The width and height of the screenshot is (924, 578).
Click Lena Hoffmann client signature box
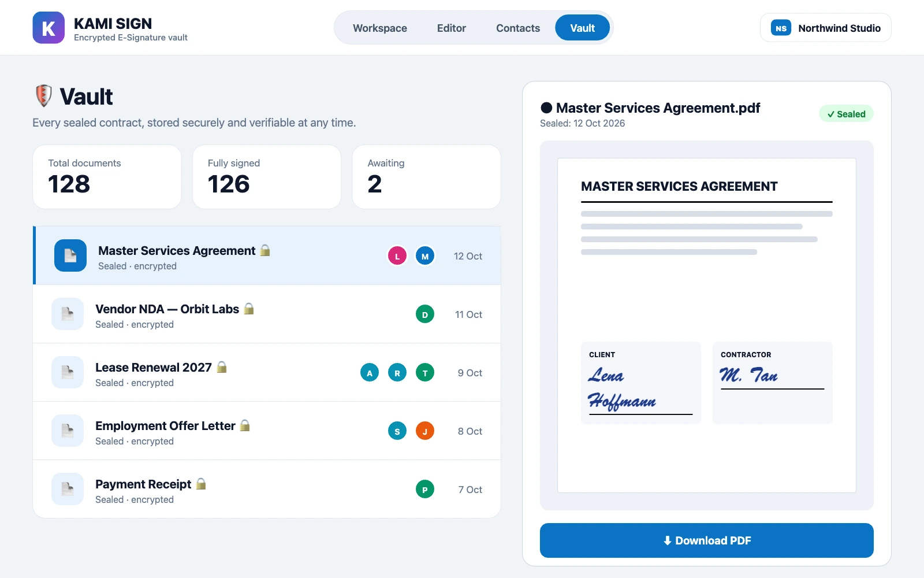tap(641, 383)
